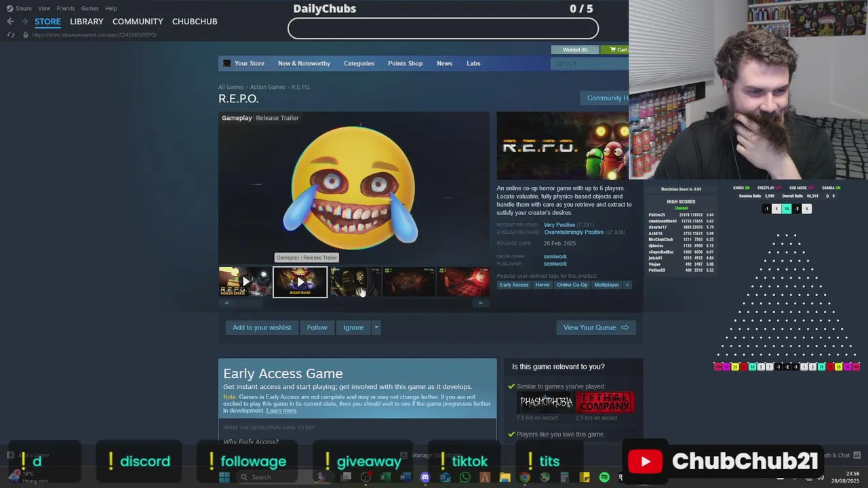
Task: Open the Very Positive recent reviews link
Action: click(559, 225)
